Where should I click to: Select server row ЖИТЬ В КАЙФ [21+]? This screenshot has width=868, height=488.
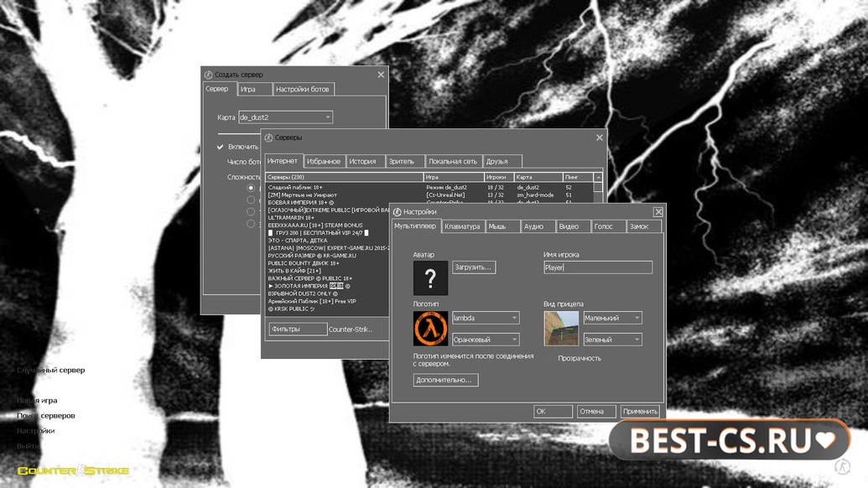click(328, 271)
